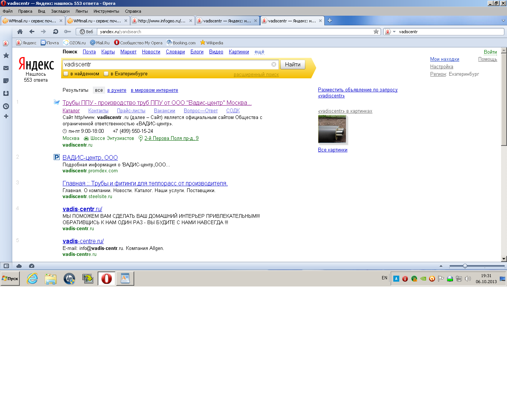Image resolution: width=507 pixels, height=420 pixels.
Task: Clear the Yandex search query field
Action: click(274, 65)
